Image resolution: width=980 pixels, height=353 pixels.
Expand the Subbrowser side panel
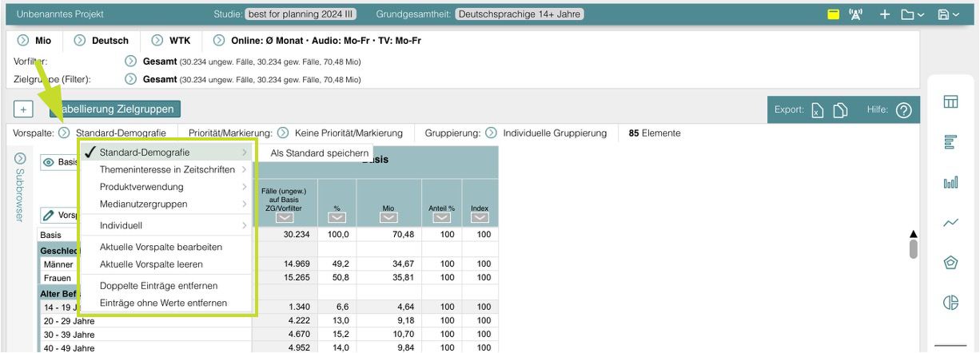point(21,159)
